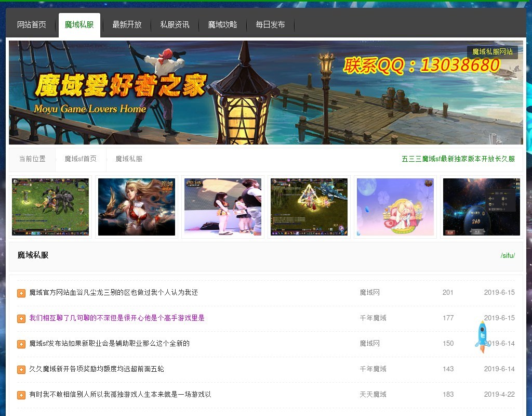Click the date 2019-4-22
This screenshot has height=416, width=532.
click(499, 394)
